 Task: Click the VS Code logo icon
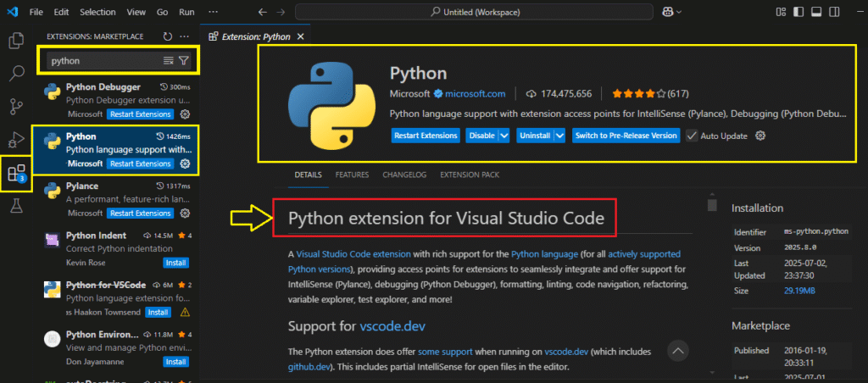click(13, 12)
